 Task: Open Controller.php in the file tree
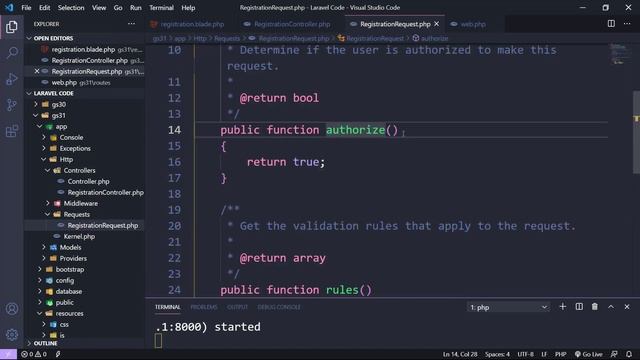pos(88,181)
